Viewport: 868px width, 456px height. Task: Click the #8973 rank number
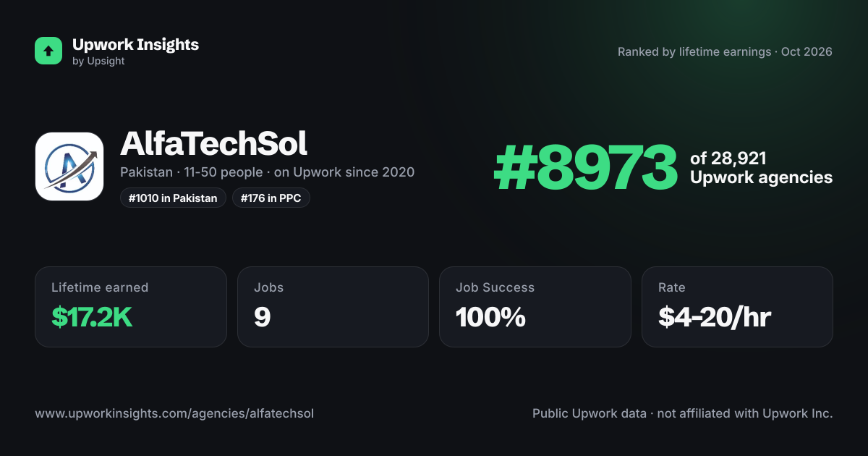pyautogui.click(x=585, y=168)
